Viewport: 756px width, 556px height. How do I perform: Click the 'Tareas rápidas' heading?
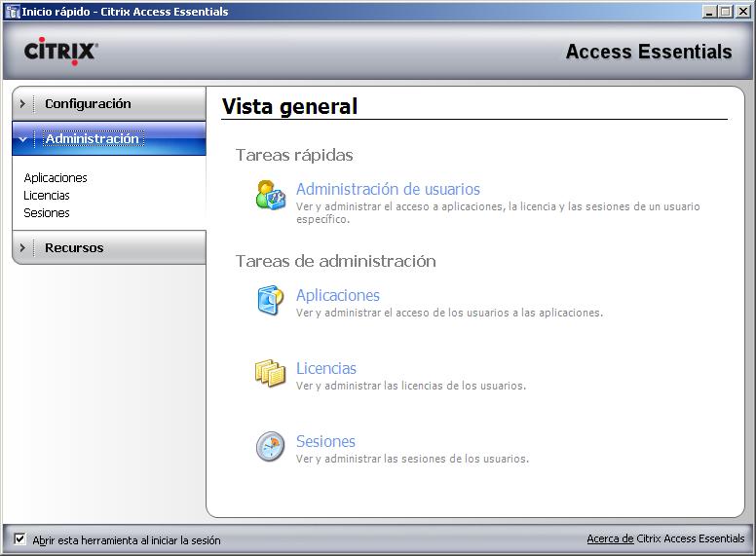[294, 155]
